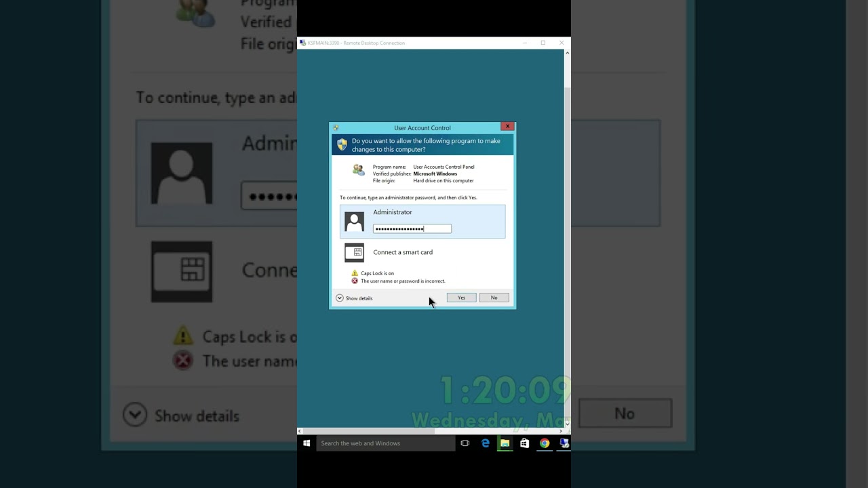868x488 pixels.
Task: Open the Windows Start menu
Action: coord(307,443)
